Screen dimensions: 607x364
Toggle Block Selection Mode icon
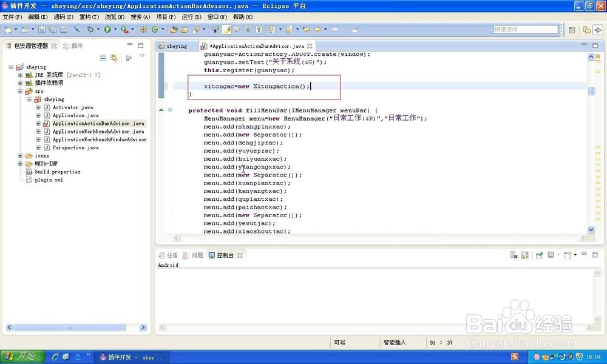[x=248, y=29]
